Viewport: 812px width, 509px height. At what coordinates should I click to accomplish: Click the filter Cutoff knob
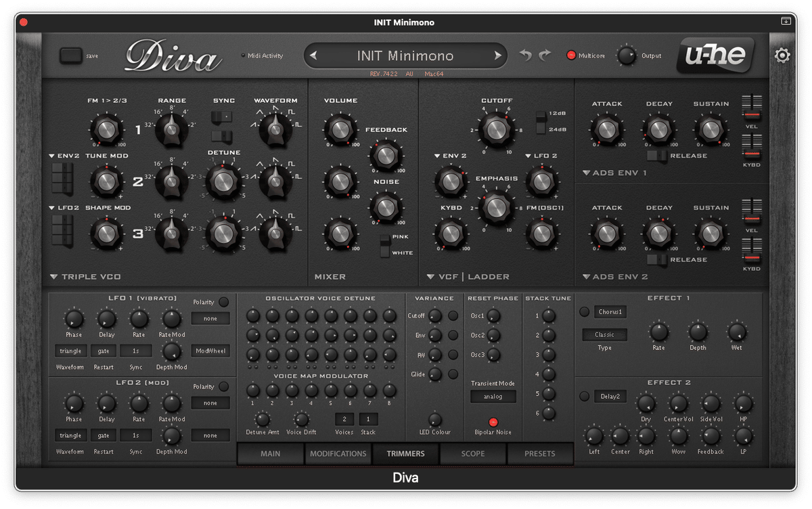pos(496,129)
